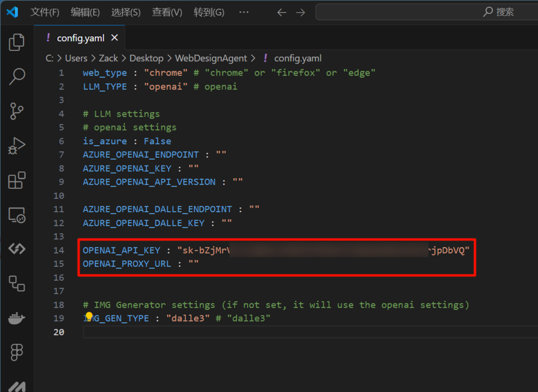
Task: Open the Extensions marketplace view
Action: point(17,180)
